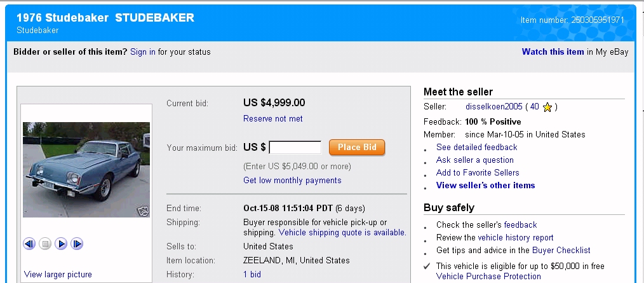Image resolution: width=644 pixels, height=283 pixels.
Task: Open View seller's other items
Action: [485, 185]
